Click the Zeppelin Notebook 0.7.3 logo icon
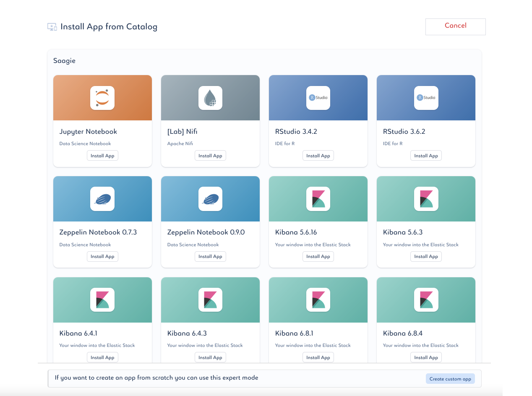The width and height of the screenshot is (532, 396). (102, 199)
